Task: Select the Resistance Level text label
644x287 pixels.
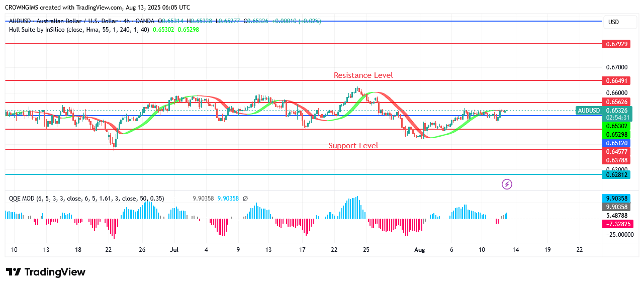Action: pyautogui.click(x=363, y=75)
